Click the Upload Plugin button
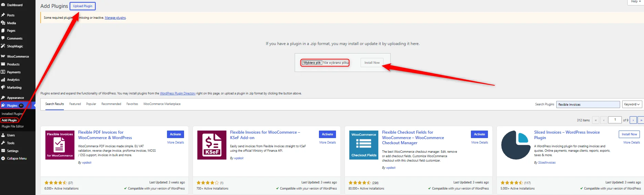644x195 pixels. coord(83,6)
